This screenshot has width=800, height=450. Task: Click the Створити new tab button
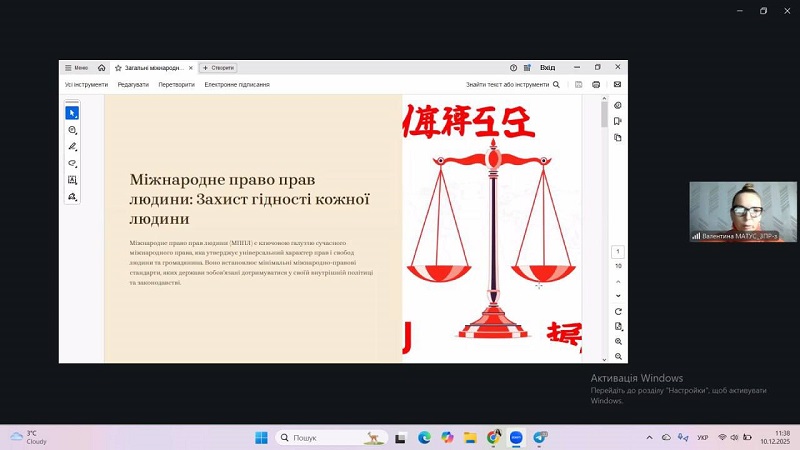[218, 68]
